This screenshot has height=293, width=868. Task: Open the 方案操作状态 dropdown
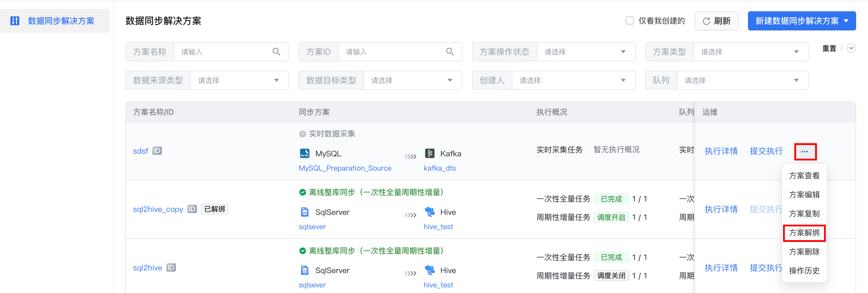[x=586, y=52]
